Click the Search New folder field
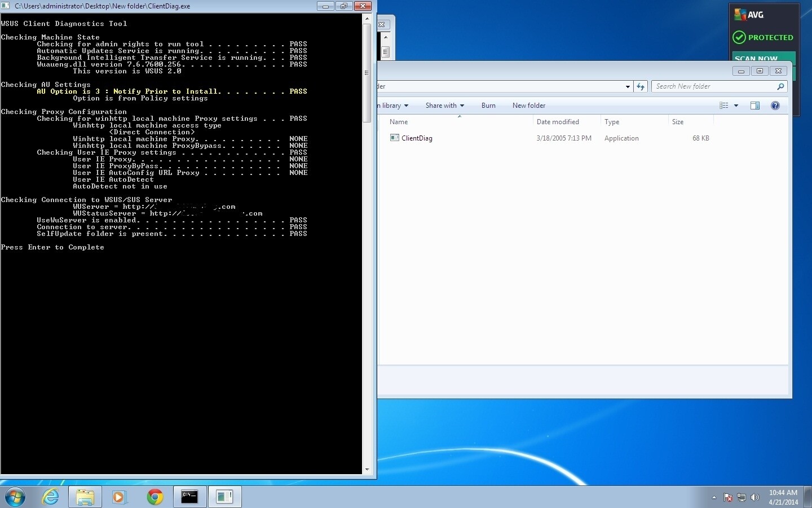This screenshot has width=812, height=508. tap(713, 86)
